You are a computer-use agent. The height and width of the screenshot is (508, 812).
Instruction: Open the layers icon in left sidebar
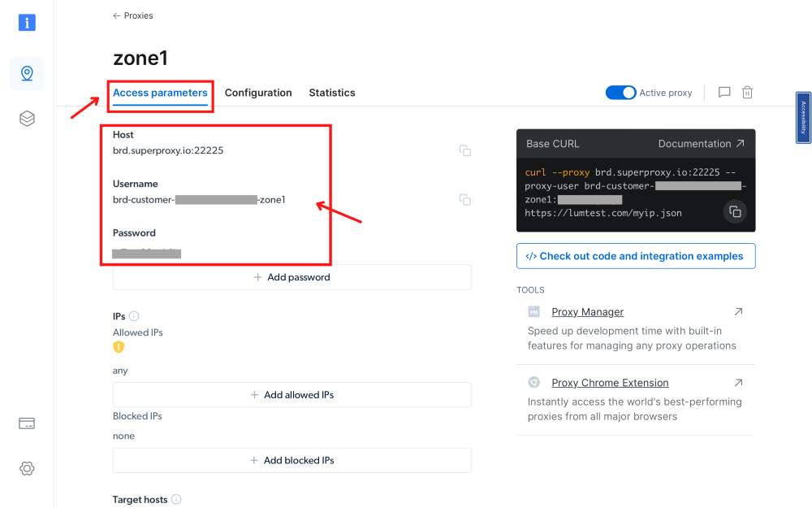click(27, 118)
